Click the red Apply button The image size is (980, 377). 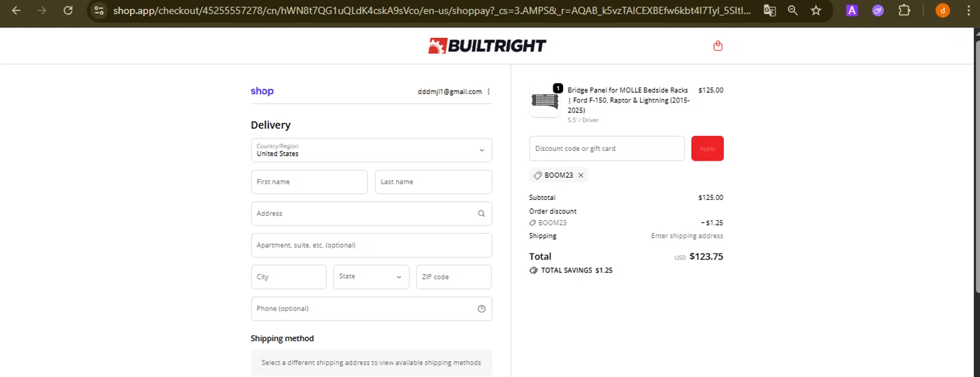[x=708, y=148]
